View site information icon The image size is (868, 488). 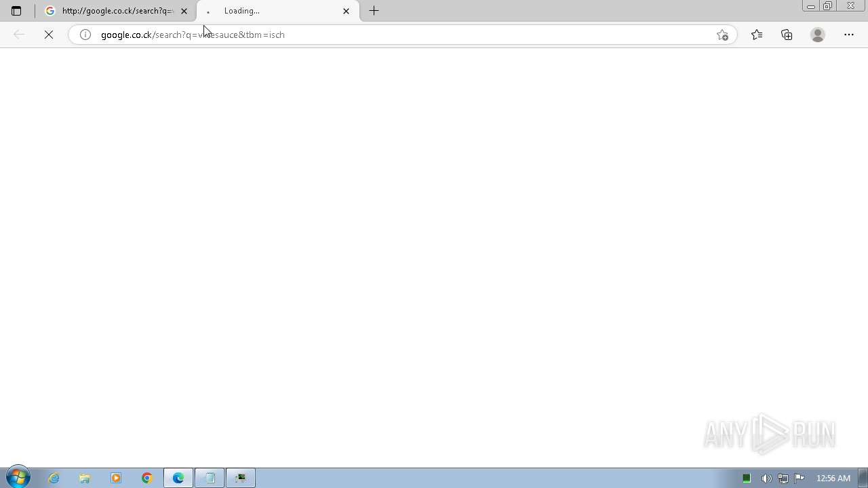coord(85,35)
